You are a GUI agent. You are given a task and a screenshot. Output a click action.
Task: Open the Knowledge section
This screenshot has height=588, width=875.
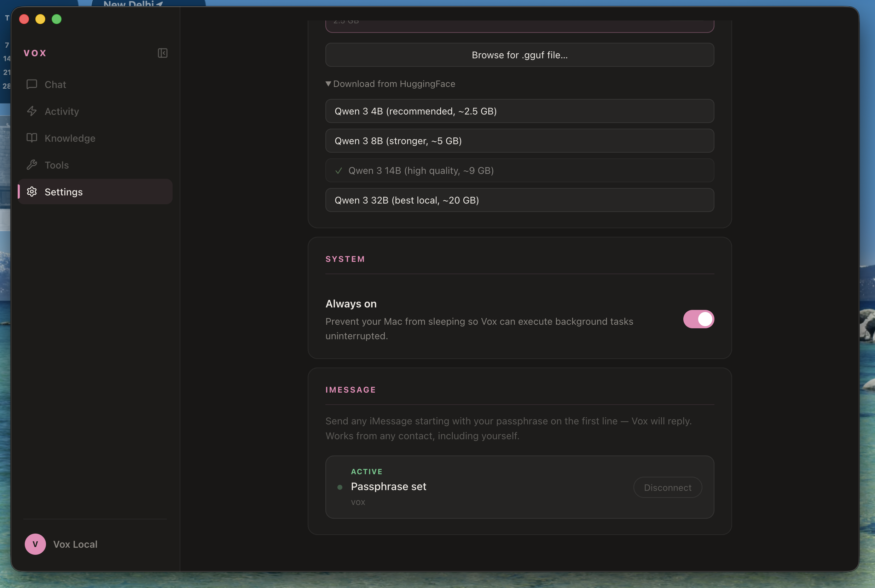pyautogui.click(x=70, y=138)
